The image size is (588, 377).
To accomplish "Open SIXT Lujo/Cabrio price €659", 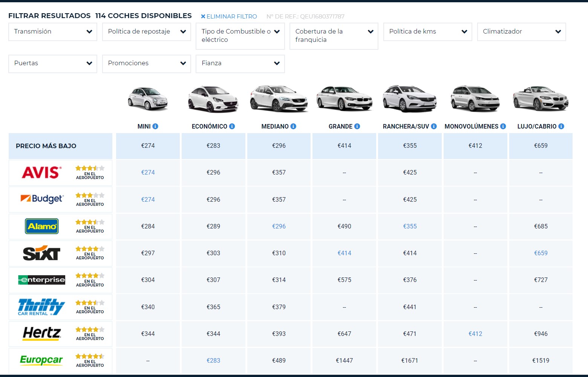I will click(541, 253).
